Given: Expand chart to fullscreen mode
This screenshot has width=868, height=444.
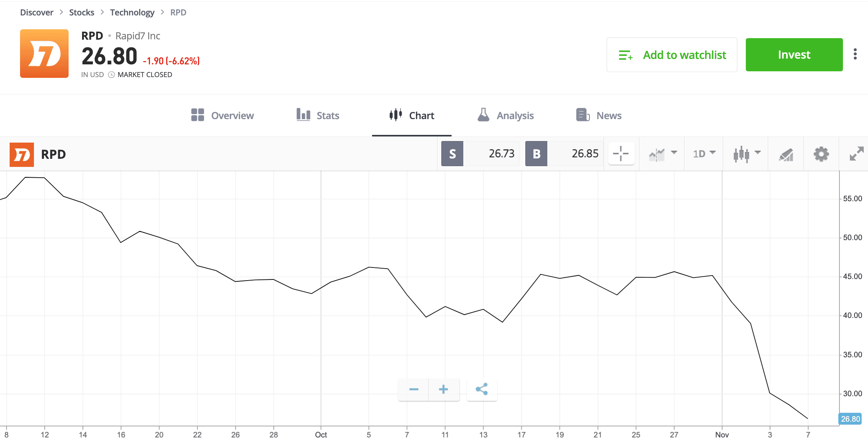Looking at the screenshot, I should (856, 154).
